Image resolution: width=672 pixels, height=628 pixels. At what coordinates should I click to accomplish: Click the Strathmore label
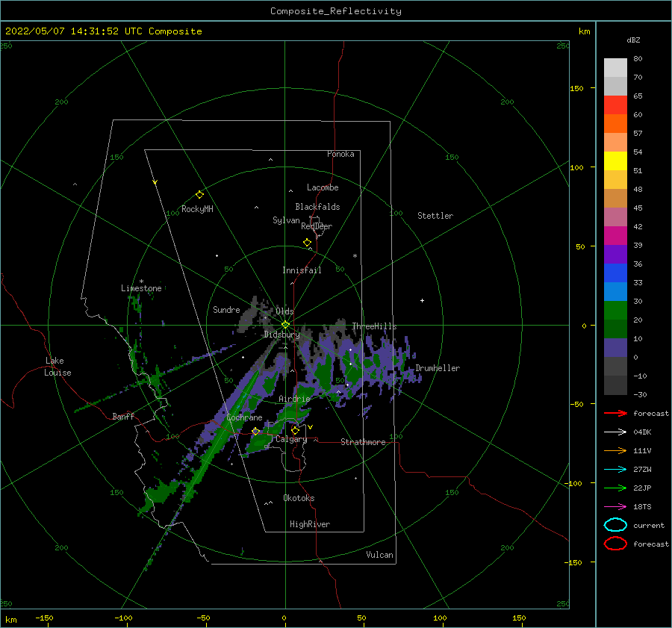coord(363,442)
